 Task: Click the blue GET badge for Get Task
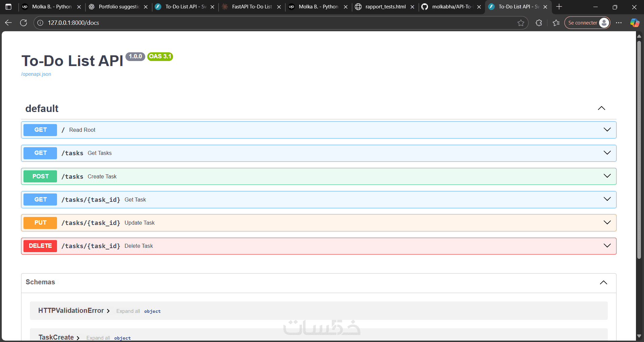click(40, 199)
